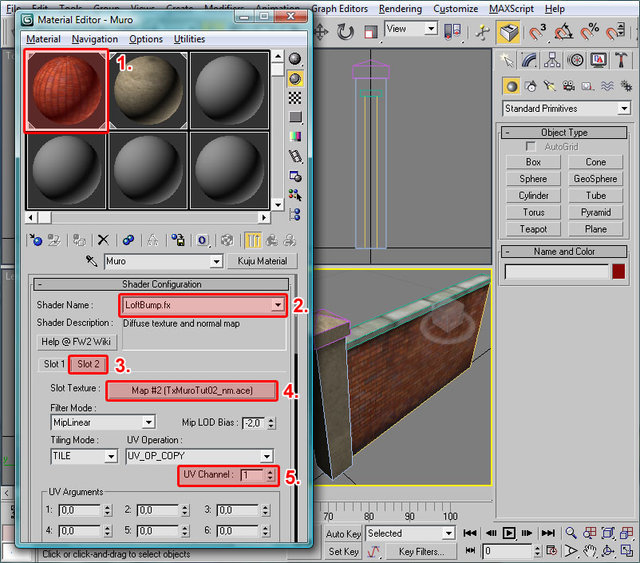640x563 pixels.
Task: Select the Lights category icon
Action: click(x=549, y=86)
